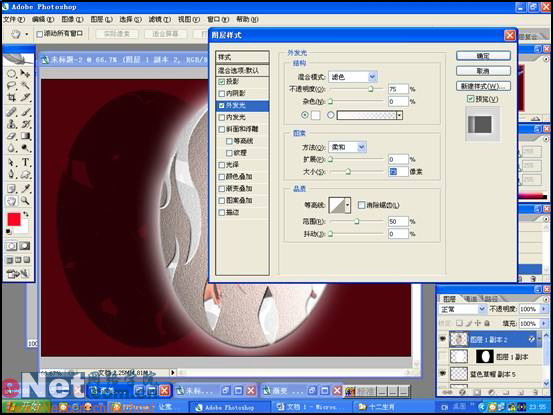Select the Blur tool
553x415 pixels.
[11, 148]
